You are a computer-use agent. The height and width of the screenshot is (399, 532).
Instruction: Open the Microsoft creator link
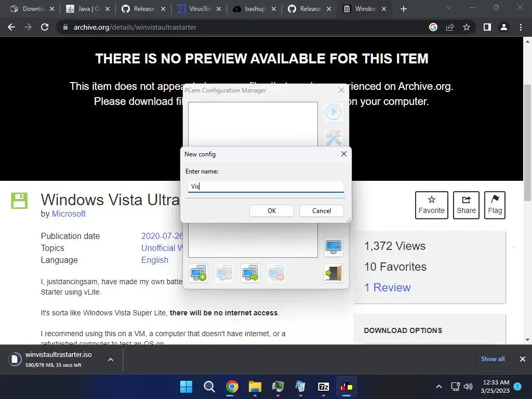[69, 214]
